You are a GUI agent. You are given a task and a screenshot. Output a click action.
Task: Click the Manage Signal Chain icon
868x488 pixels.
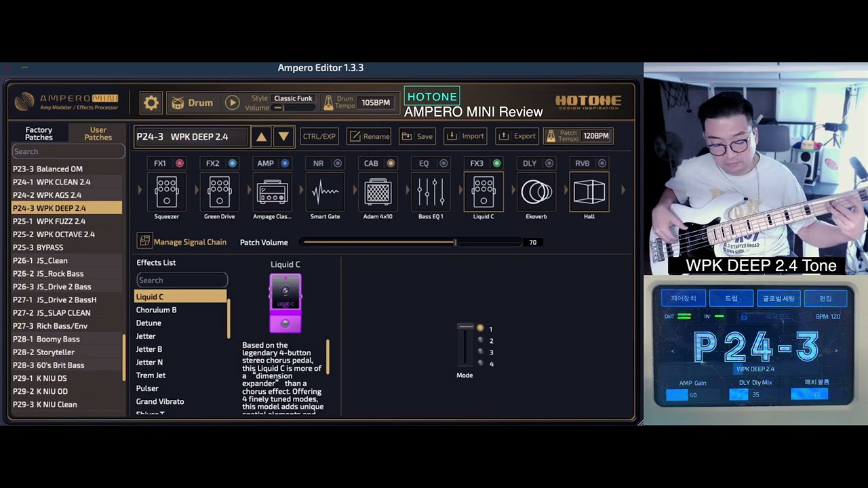(x=144, y=241)
